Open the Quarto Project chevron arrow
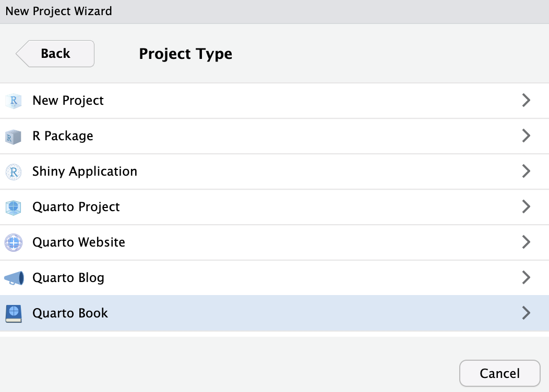Viewport: 549px width, 392px height. (x=526, y=207)
